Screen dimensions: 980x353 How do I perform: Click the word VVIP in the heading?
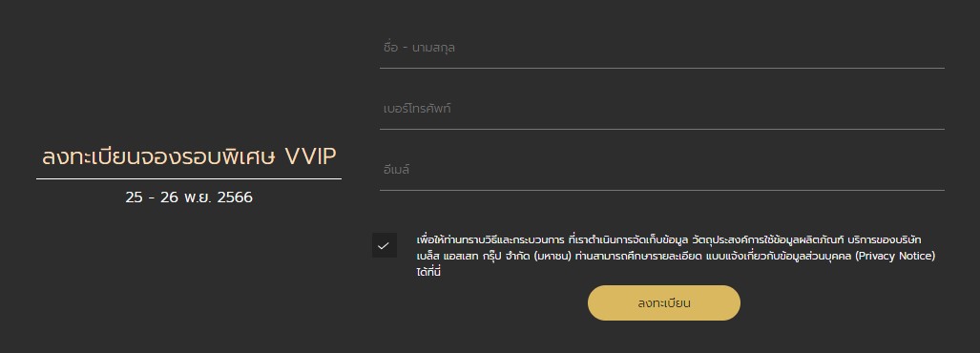click(x=310, y=157)
